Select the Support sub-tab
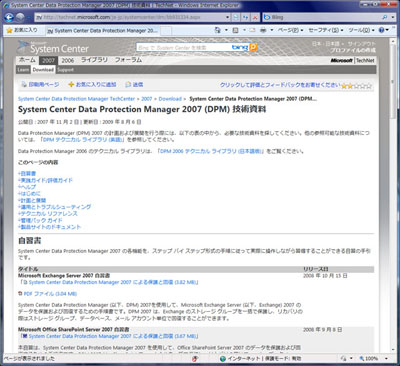 pos(65,70)
